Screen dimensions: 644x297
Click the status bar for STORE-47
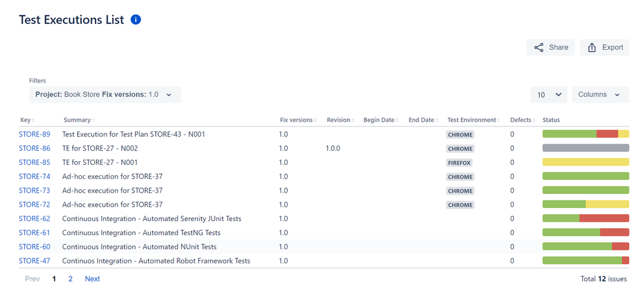(x=586, y=260)
